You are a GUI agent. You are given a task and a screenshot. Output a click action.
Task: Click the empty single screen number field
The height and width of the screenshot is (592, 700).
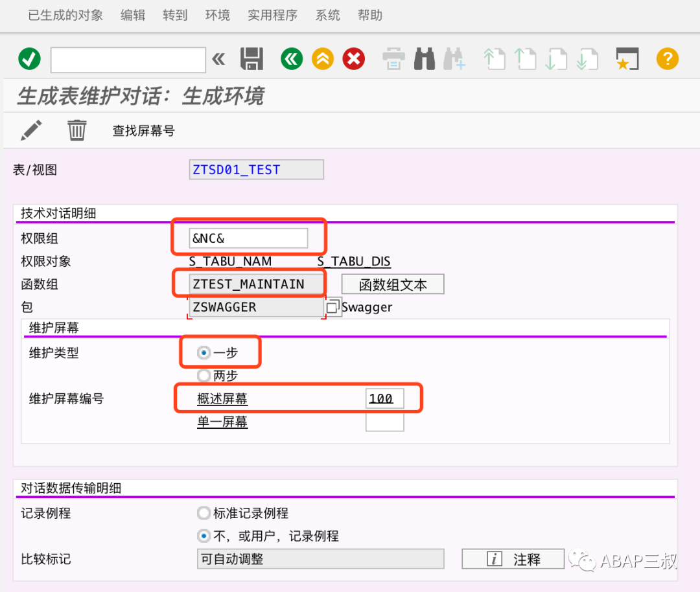[385, 422]
